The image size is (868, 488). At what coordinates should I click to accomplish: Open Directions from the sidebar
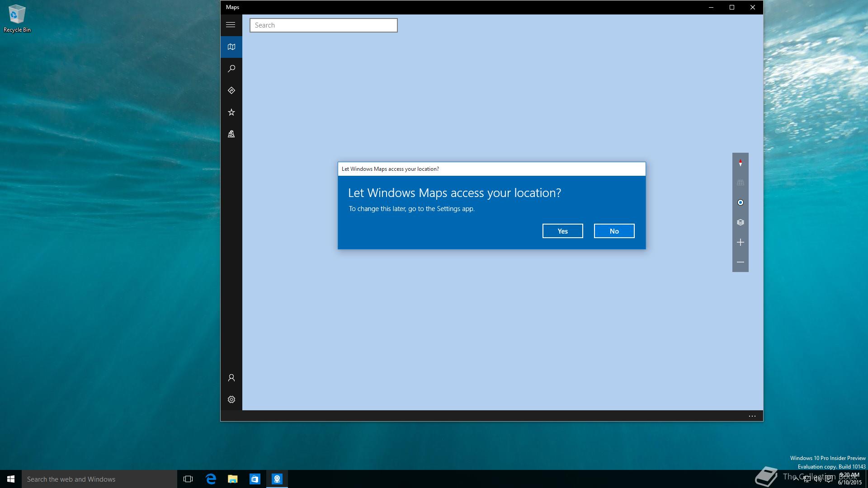point(231,90)
